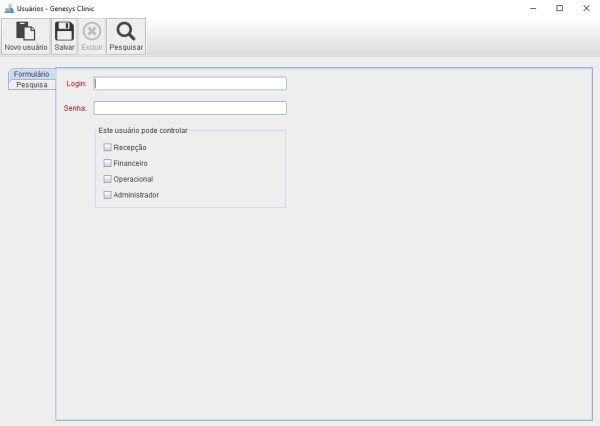Maximize the Usuários window
Viewport: 600px width, 426px height.
point(559,8)
